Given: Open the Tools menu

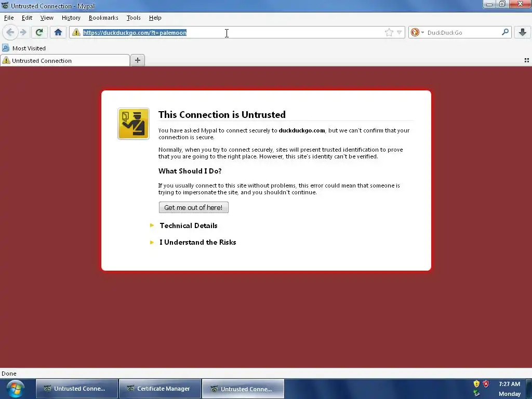Looking at the screenshot, I should tap(134, 18).
